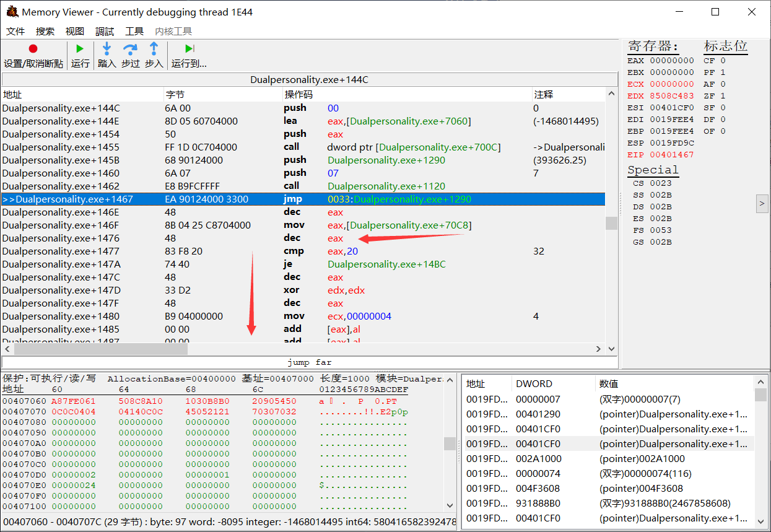This screenshot has height=532, width=771.
Task: Click the Step Over curved-arrow icon
Action: coord(130,49)
